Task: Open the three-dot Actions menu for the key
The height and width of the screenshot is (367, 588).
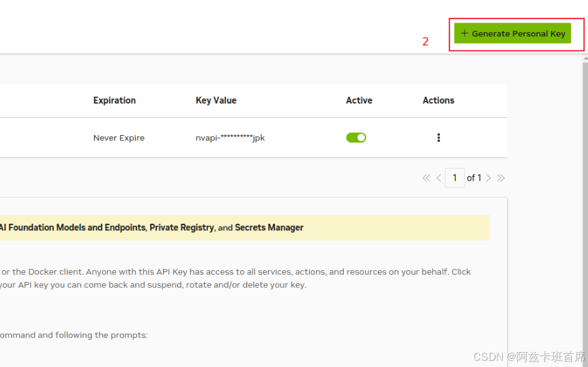Action: 439,138
